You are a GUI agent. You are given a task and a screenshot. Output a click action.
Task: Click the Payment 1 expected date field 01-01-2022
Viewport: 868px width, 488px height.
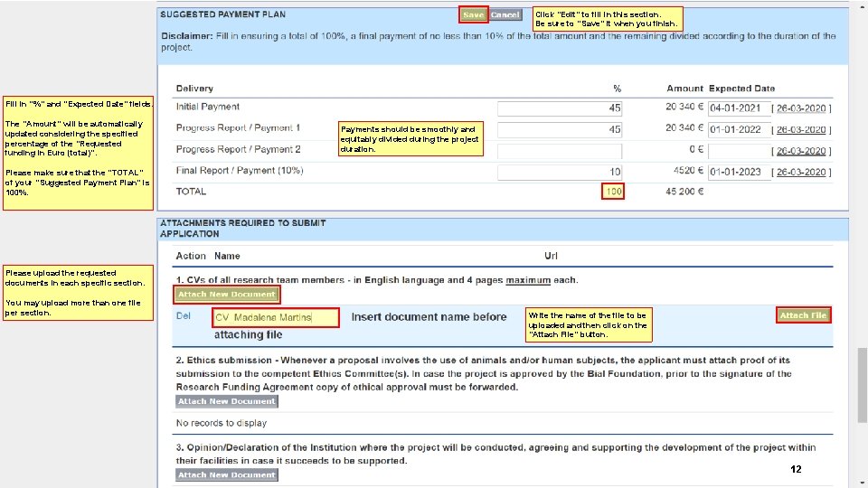click(x=739, y=129)
